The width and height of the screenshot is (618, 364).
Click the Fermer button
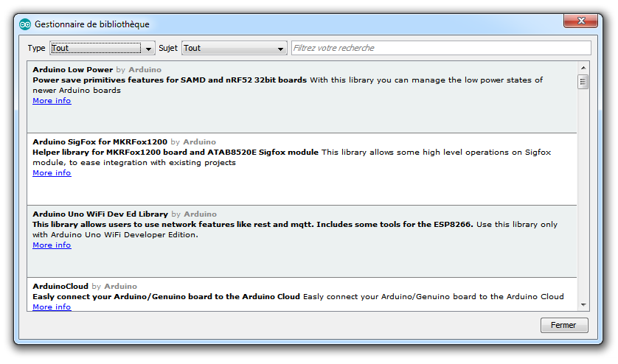click(564, 325)
